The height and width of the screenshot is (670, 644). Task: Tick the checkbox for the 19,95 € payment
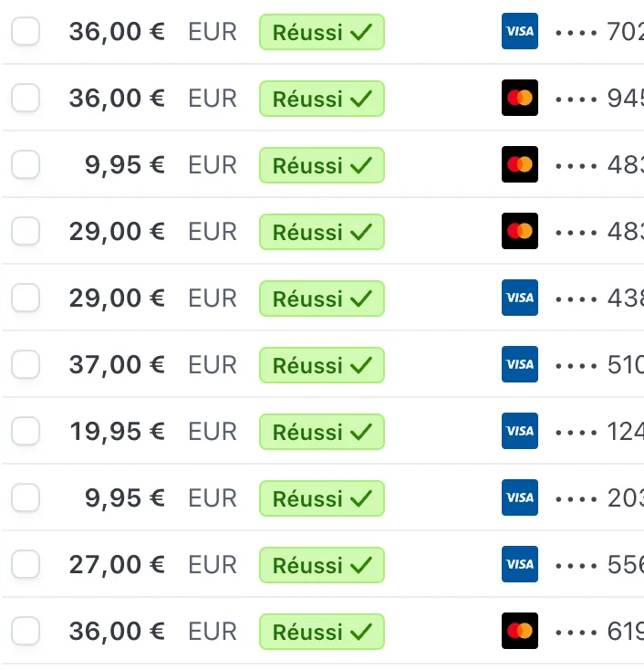26,432
